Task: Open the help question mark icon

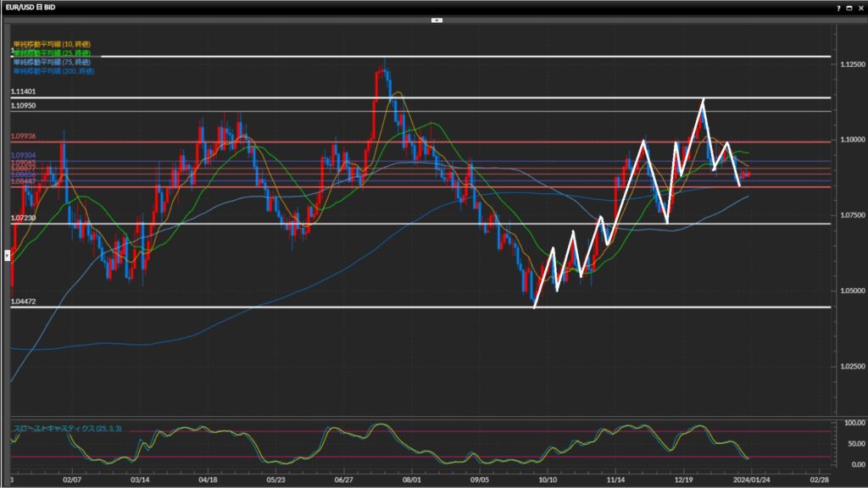Action: coord(837,7)
